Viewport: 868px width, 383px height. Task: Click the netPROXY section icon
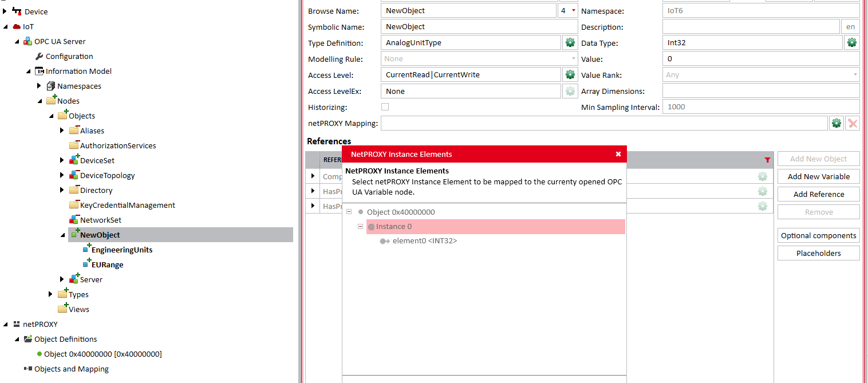pos(17,324)
